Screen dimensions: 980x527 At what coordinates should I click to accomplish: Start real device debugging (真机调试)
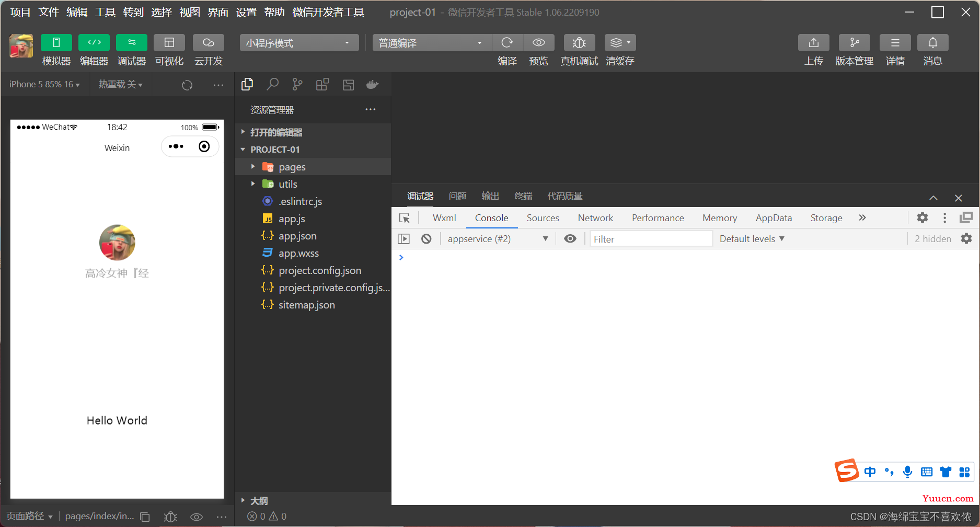[579, 42]
